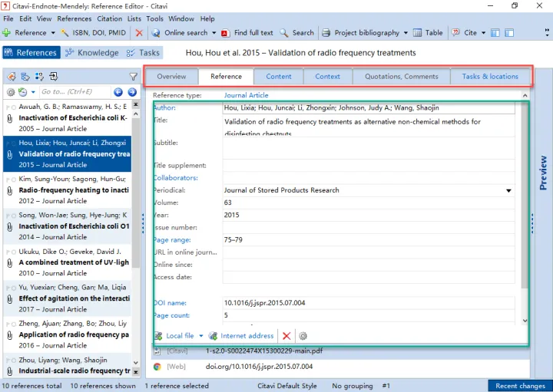The image size is (553, 392).
Task: Open the Overview tab
Action: pos(171,77)
